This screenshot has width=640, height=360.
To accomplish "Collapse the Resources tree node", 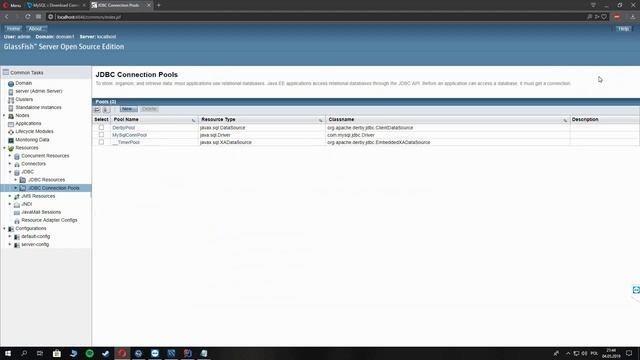I will tap(4, 148).
